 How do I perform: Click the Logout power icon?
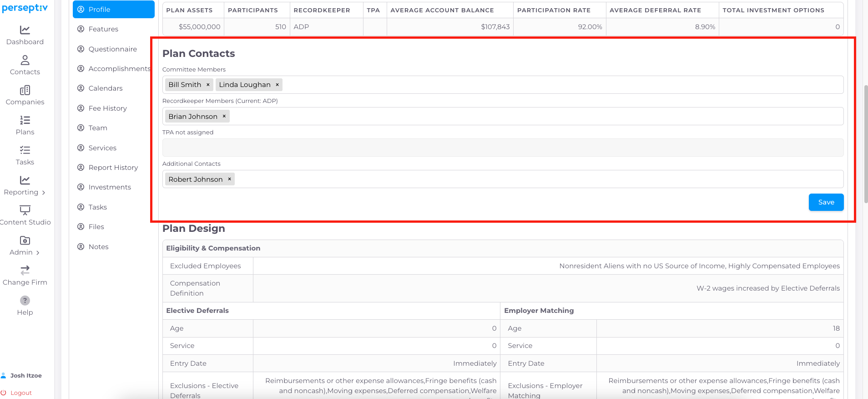click(4, 393)
